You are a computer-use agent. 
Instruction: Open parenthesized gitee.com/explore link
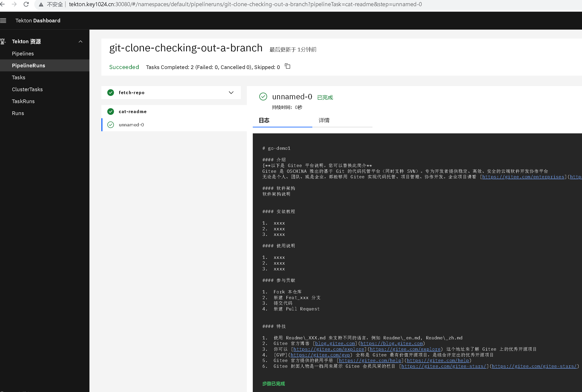click(405, 349)
